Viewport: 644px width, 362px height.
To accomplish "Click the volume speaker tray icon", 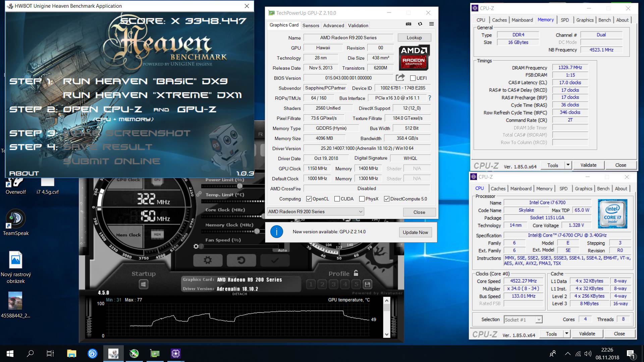I will [x=588, y=354].
